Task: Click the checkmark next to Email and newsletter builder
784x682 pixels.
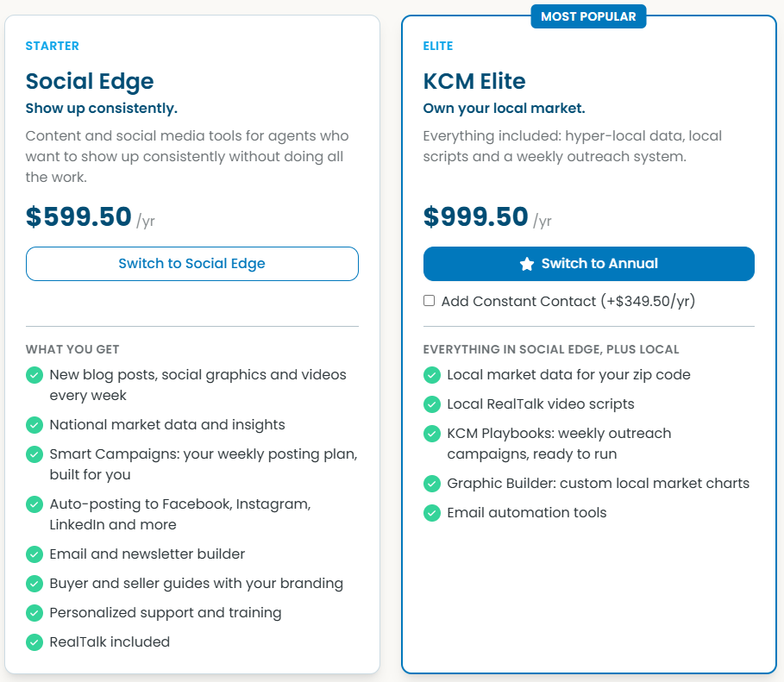Action: coord(34,554)
